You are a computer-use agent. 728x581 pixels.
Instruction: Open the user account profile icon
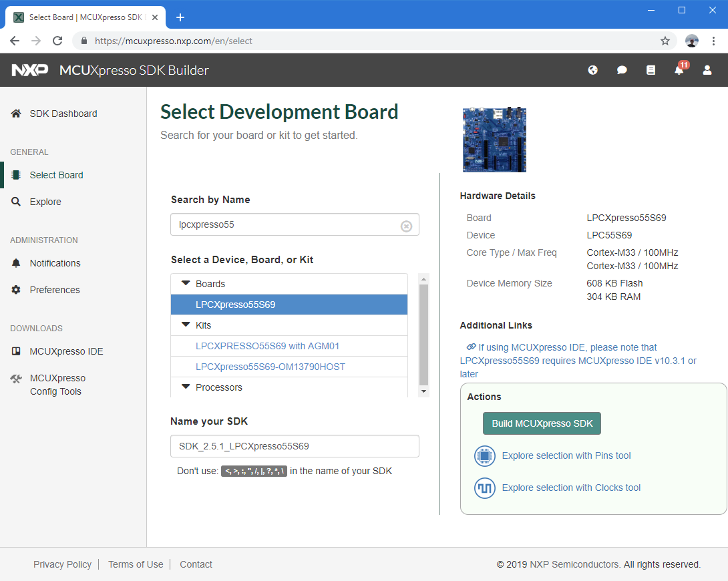707,70
